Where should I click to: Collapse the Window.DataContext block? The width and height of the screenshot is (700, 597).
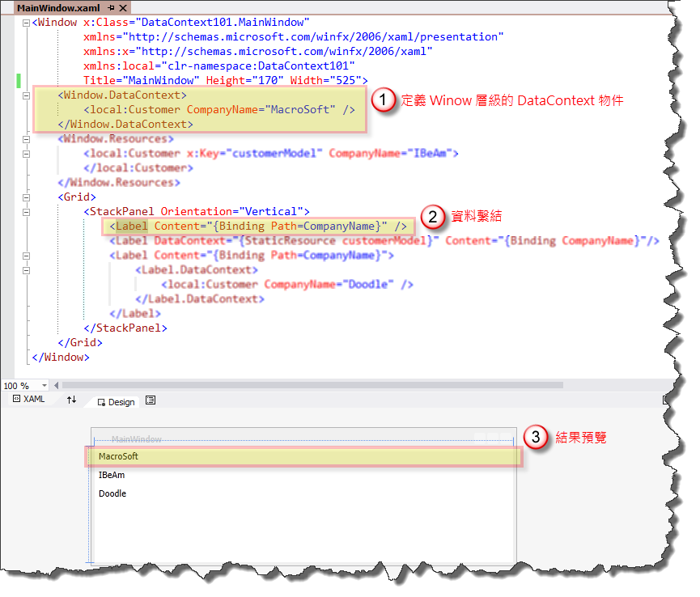pyautogui.click(x=27, y=95)
